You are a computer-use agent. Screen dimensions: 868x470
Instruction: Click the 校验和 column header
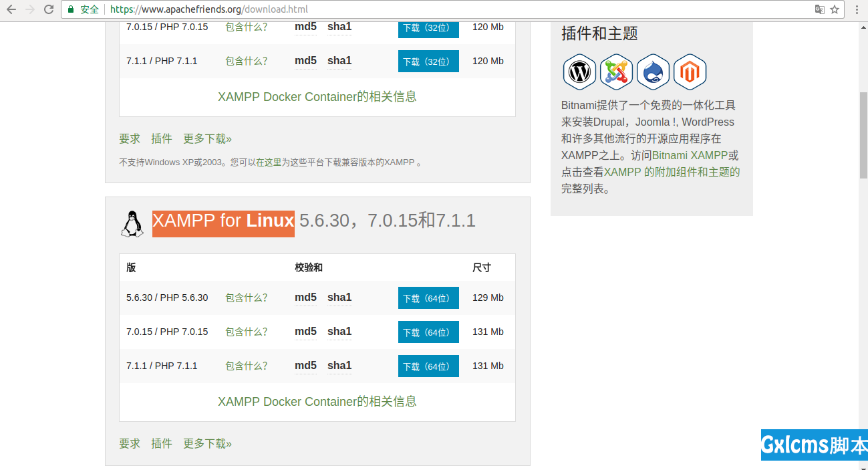[x=309, y=267]
